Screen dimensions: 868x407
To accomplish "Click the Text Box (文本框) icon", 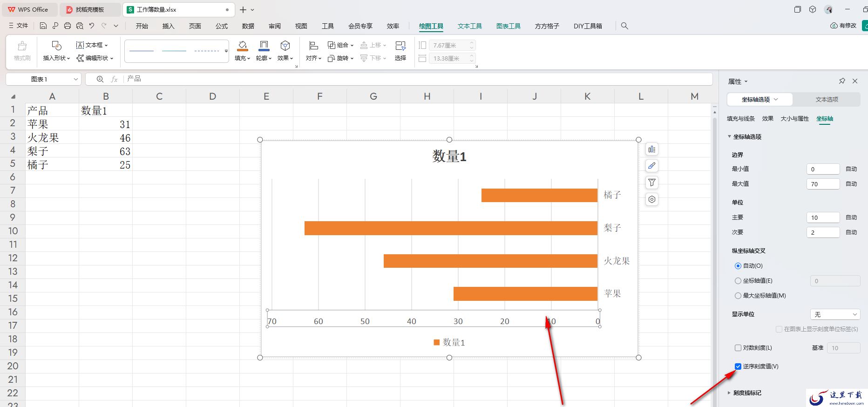I will [x=80, y=45].
